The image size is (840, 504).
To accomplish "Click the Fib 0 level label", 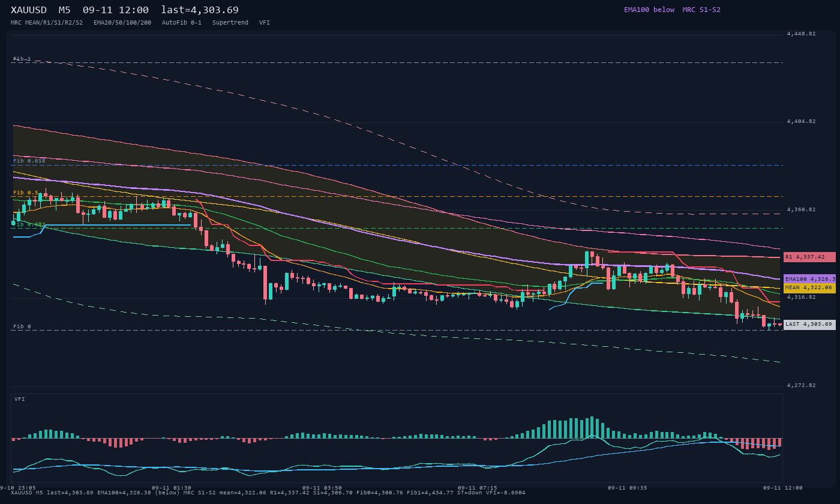I will (x=22, y=326).
